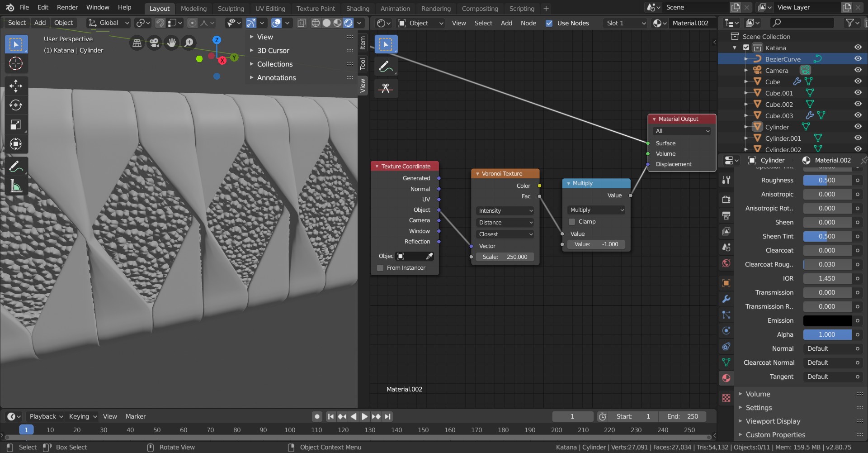The width and height of the screenshot is (868, 453).
Task: Enable the Clamp checkbox in Multiply node
Action: click(x=572, y=222)
